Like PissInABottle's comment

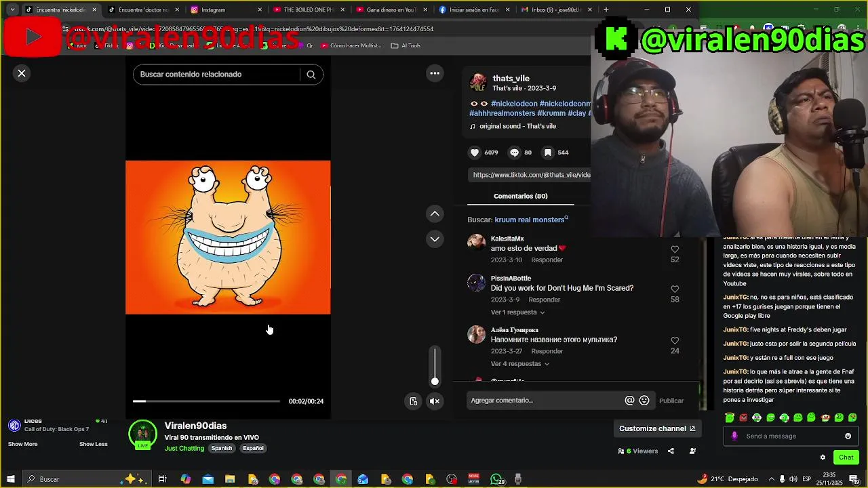675,289
